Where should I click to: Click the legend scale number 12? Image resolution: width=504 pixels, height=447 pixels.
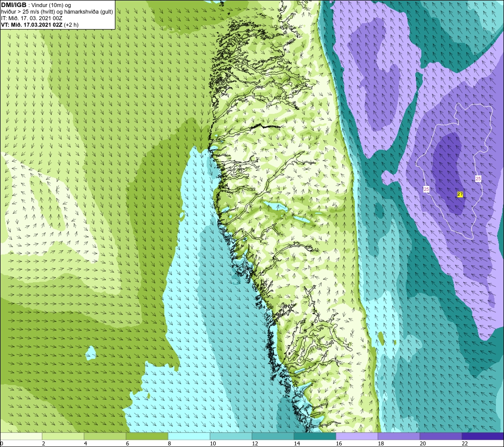pyautogui.click(x=255, y=444)
